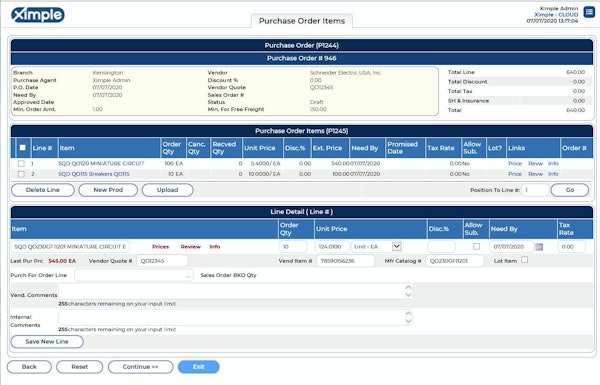Screen dimensions: 600x385
Task: Check the box for line 2
Action: point(21,174)
